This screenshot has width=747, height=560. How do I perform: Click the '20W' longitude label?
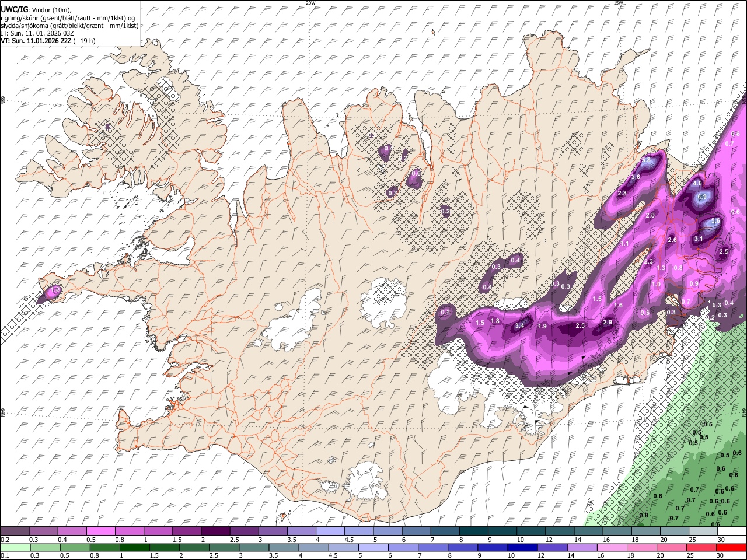coord(310,3)
